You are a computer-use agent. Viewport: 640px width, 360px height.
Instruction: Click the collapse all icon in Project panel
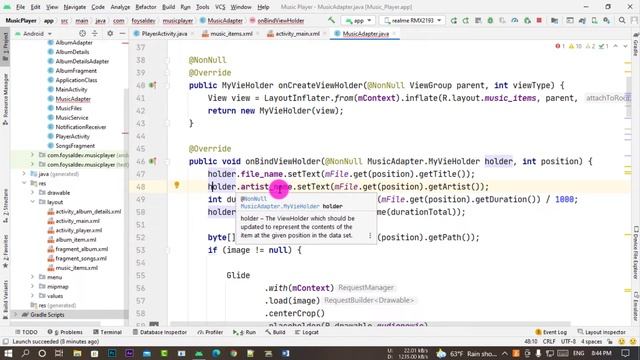pyautogui.click(x=95, y=33)
